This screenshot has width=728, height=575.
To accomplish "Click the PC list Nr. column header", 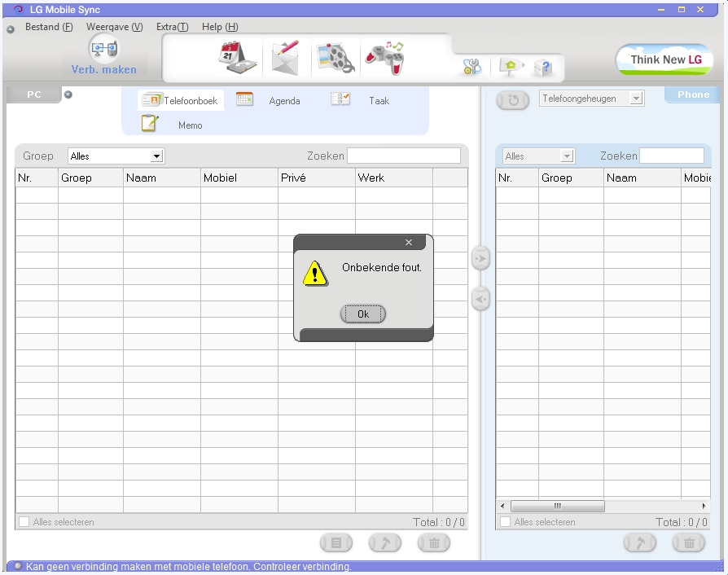I will click(x=37, y=178).
